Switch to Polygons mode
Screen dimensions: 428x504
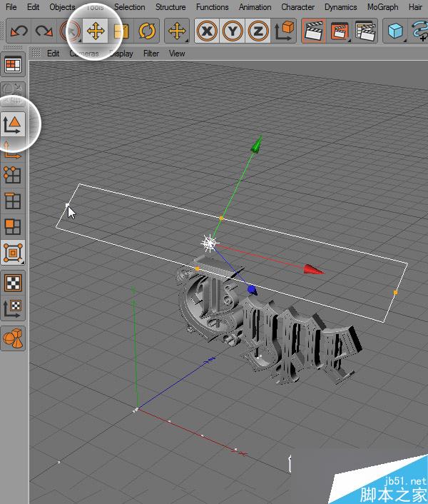[13, 227]
